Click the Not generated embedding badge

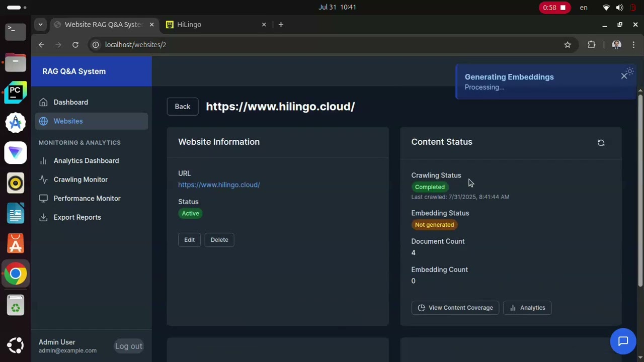tap(434, 225)
